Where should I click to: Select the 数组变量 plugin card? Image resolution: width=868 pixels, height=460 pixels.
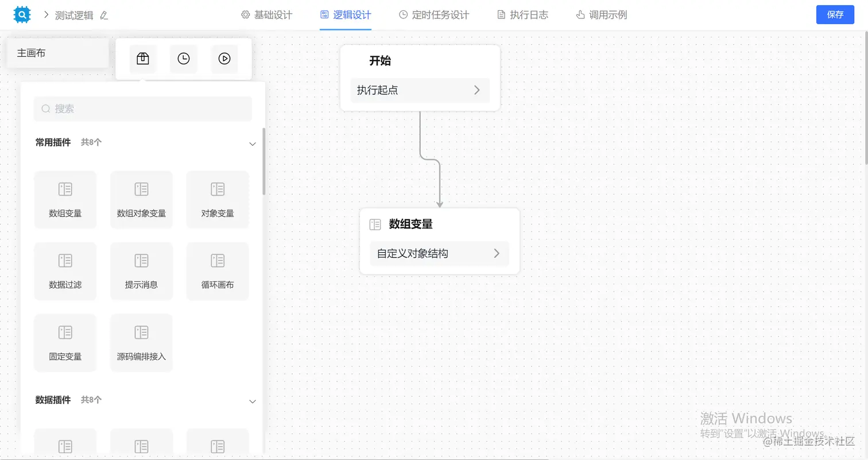tap(65, 200)
